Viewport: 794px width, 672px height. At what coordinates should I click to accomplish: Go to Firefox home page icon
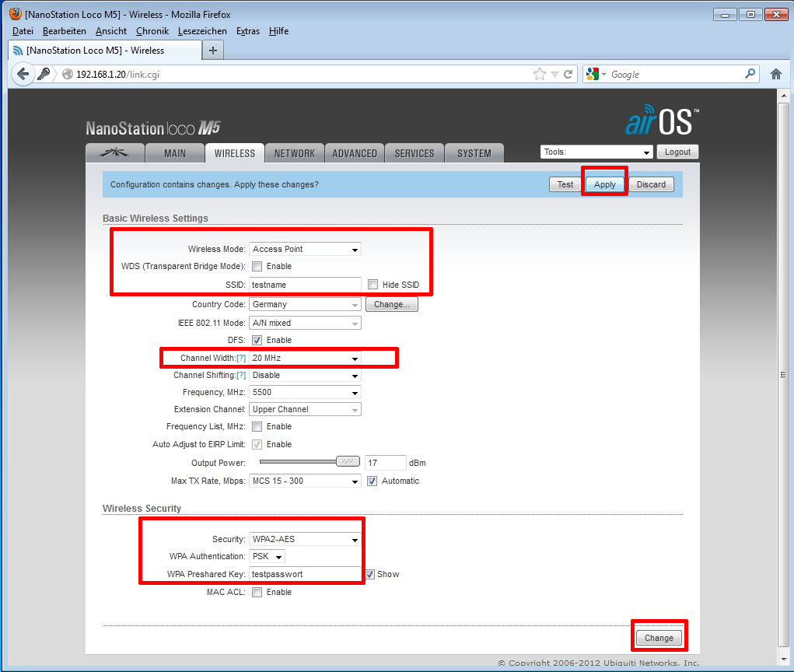[776, 75]
